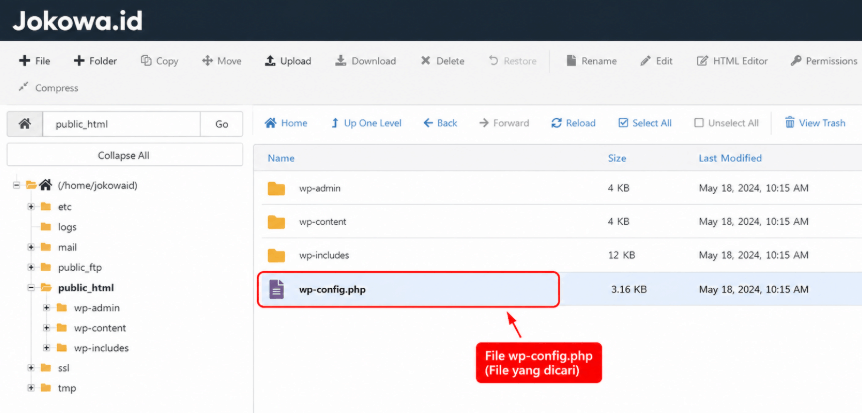Click the Download toolbar button
The height and width of the screenshot is (413, 862).
tap(366, 61)
